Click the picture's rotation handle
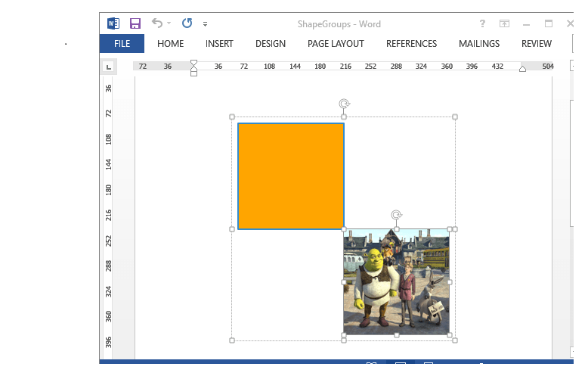This screenshot has width=588, height=376. tap(396, 215)
